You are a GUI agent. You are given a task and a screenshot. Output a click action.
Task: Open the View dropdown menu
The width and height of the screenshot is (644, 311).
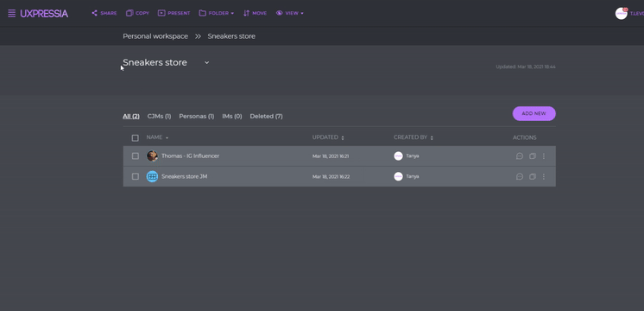[x=290, y=13]
